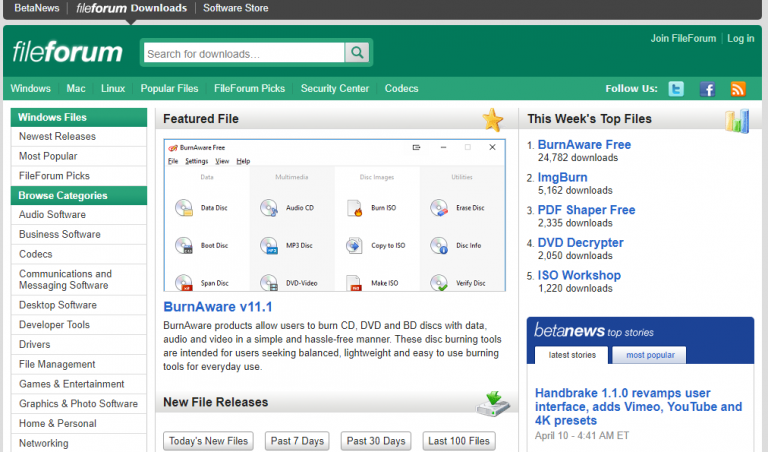Click the FileForum logo

point(68,52)
